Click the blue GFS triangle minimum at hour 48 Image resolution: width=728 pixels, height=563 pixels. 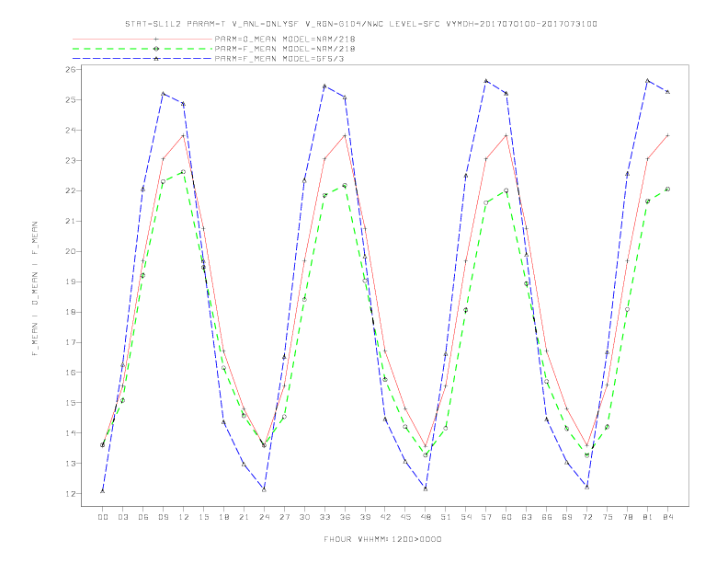[x=426, y=488]
